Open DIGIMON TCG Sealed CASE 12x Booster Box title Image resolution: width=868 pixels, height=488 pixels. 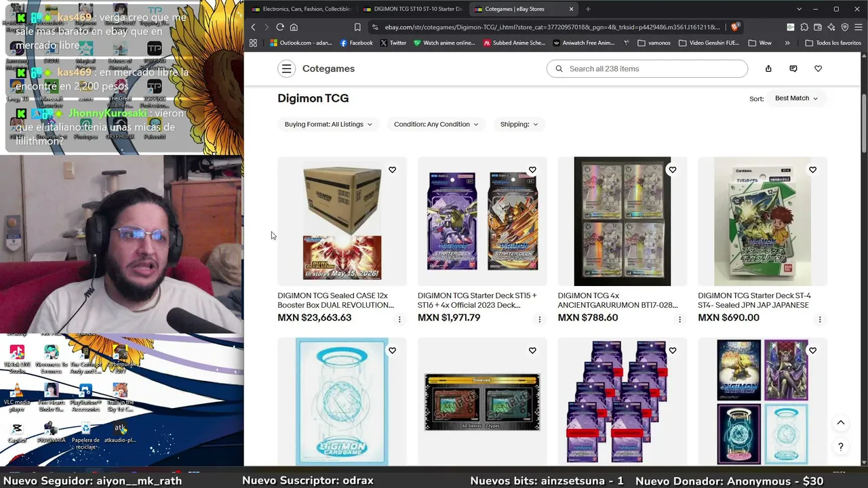click(336, 300)
